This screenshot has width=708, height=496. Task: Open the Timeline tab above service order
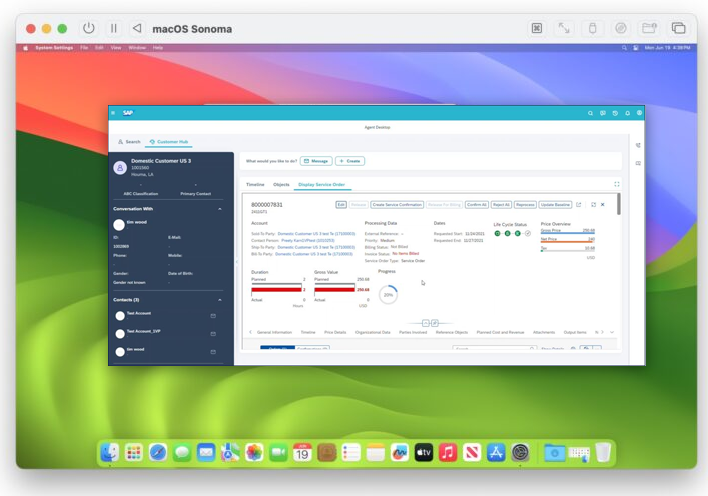click(x=255, y=184)
